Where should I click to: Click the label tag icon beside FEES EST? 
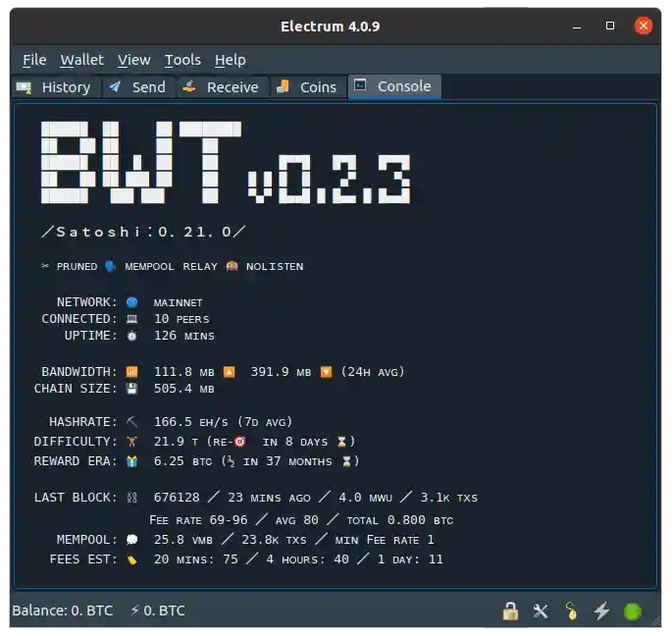coord(132,559)
